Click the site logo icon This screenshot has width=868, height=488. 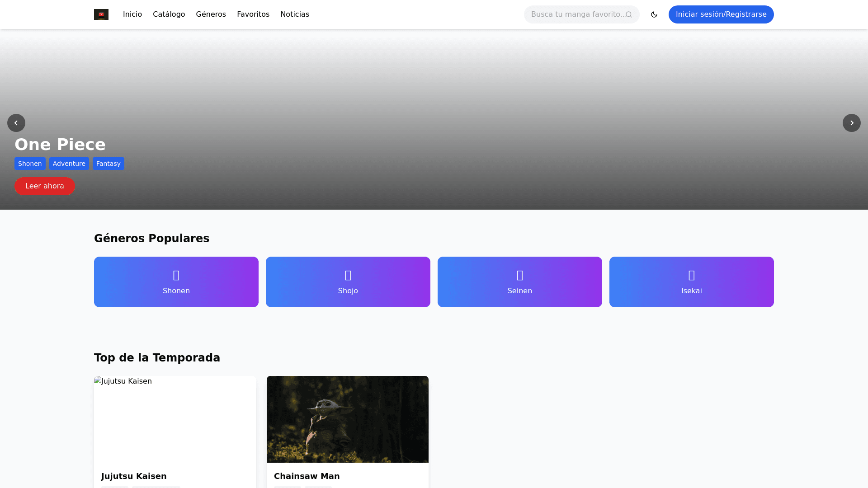pos(101,14)
